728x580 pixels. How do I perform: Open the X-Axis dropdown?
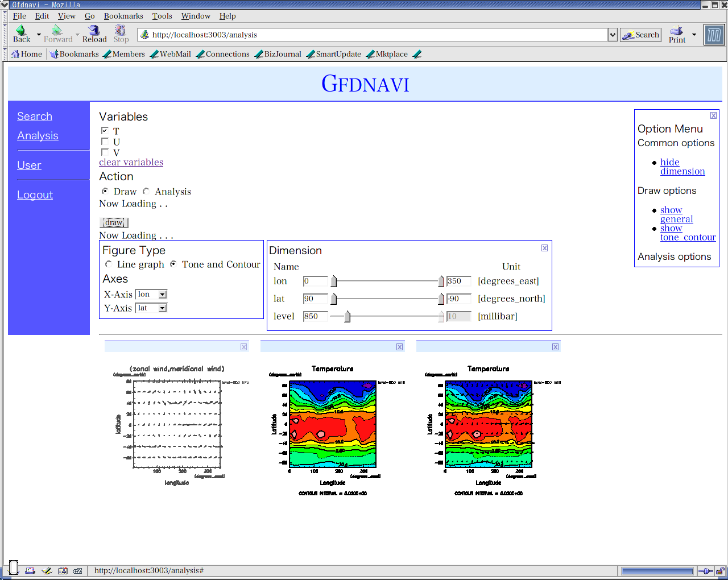151,295
